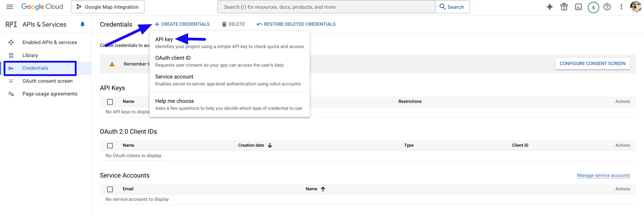The height and width of the screenshot is (216, 644).
Task: Select Help me choose option
Action: [x=229, y=104]
